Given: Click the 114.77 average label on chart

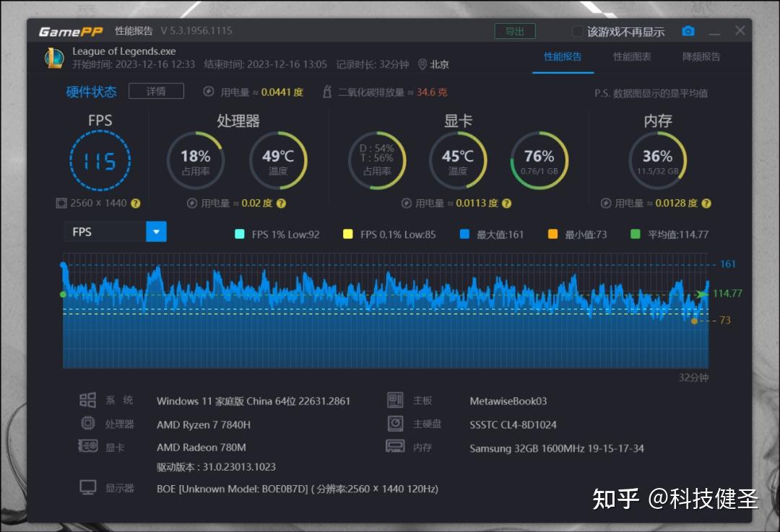Looking at the screenshot, I should tap(727, 293).
